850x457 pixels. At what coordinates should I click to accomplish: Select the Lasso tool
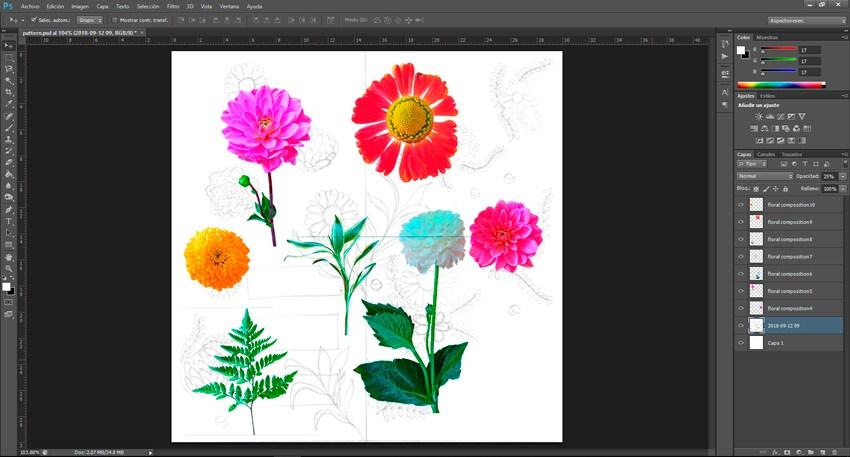pos(9,69)
